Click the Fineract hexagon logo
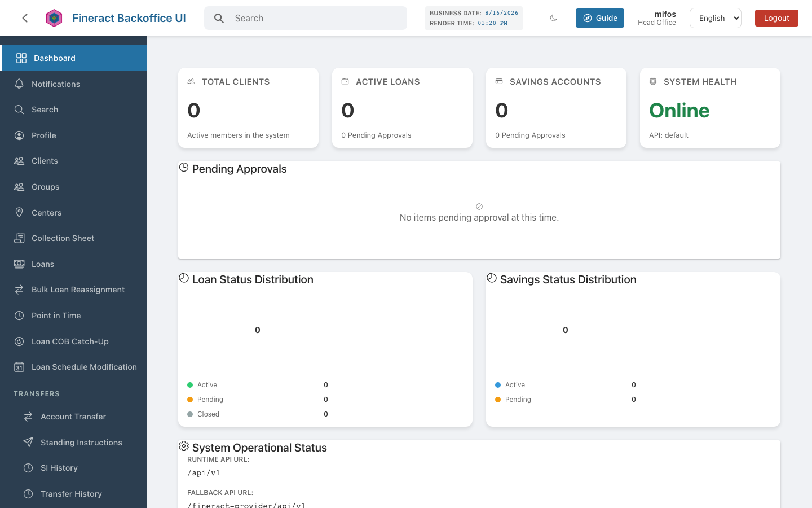The image size is (812, 508). click(54, 18)
